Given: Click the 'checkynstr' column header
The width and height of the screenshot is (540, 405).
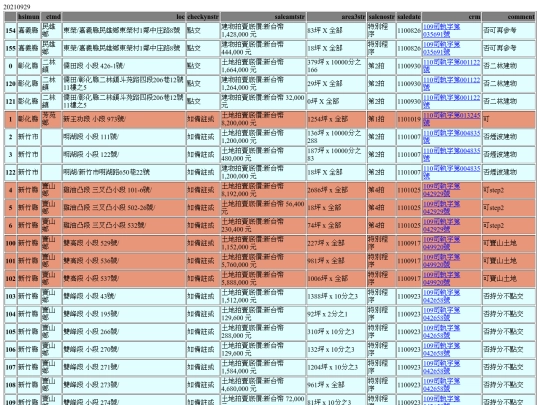Looking at the screenshot, I should tap(203, 17).
